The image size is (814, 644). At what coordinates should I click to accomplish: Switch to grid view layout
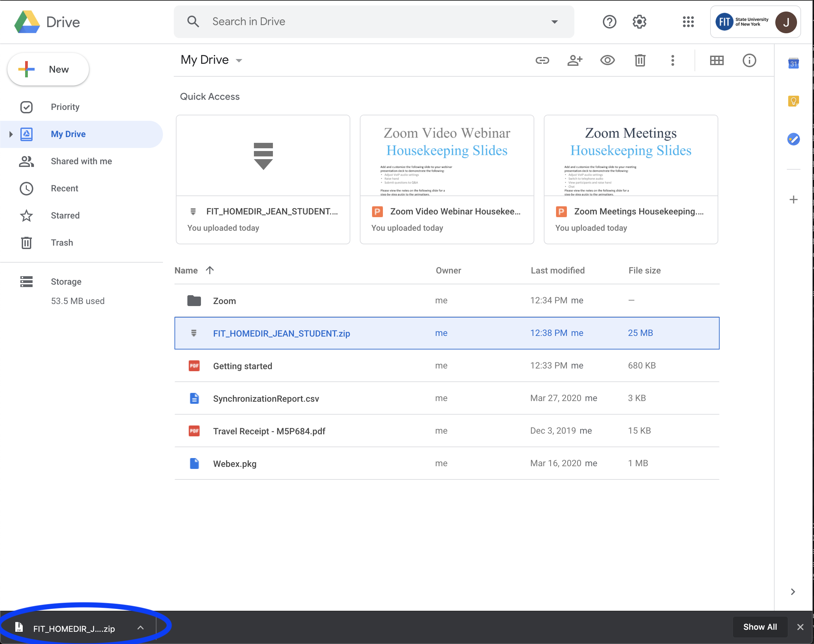pos(717,60)
